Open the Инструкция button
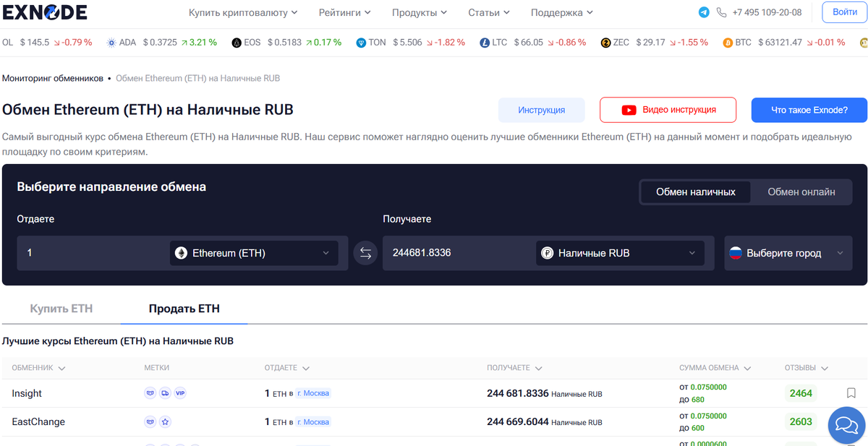The image size is (868, 446). pyautogui.click(x=542, y=110)
